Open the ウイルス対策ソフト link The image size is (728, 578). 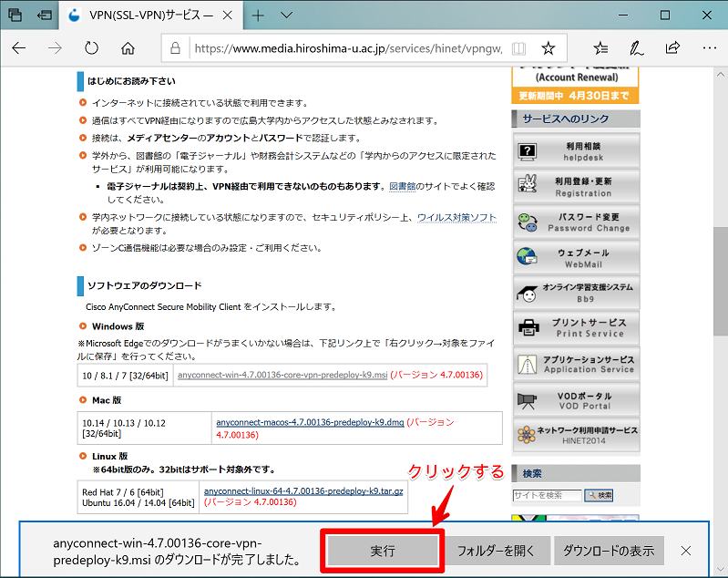pyautogui.click(x=456, y=218)
